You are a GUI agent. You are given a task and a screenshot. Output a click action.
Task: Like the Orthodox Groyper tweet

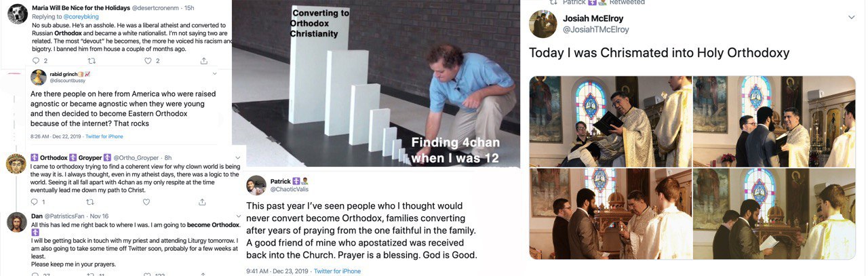(x=146, y=202)
